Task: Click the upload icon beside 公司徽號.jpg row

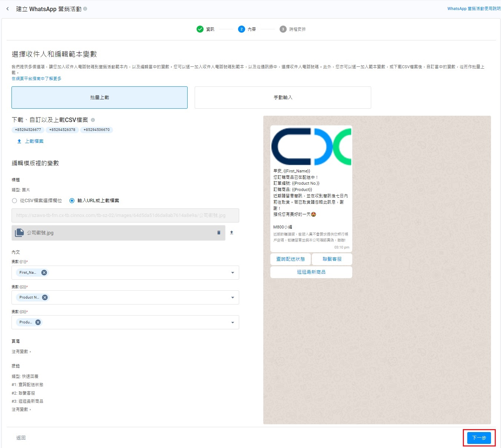Action: pos(232,233)
